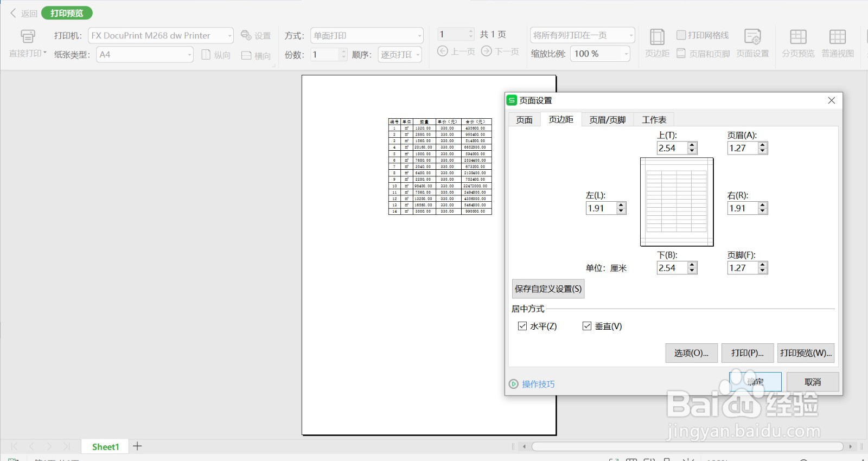Viewport: 868px width, 461px height.
Task: Click the table in the print preview page
Action: (x=440, y=167)
